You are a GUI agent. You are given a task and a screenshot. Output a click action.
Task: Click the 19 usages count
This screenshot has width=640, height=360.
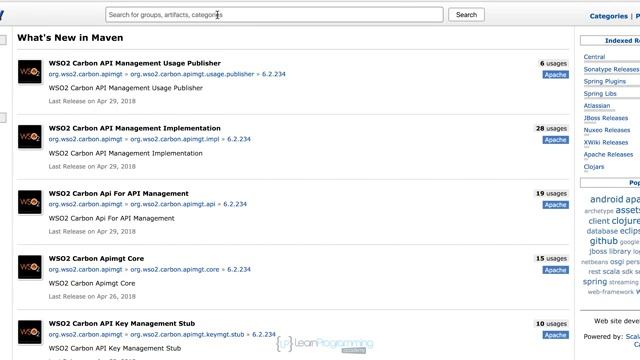point(551,193)
